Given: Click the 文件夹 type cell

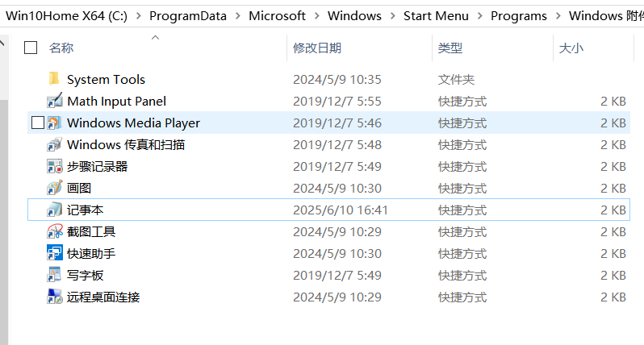Looking at the screenshot, I should [456, 79].
